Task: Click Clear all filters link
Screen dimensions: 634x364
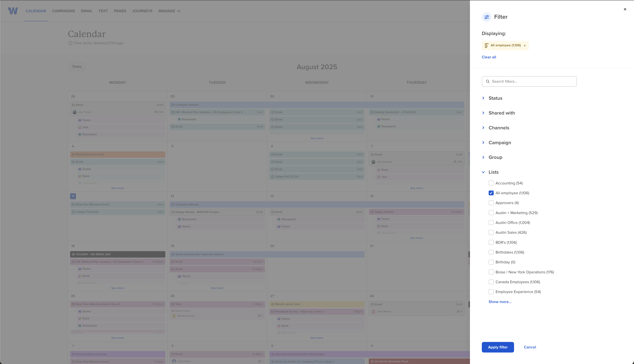Action: click(x=489, y=57)
